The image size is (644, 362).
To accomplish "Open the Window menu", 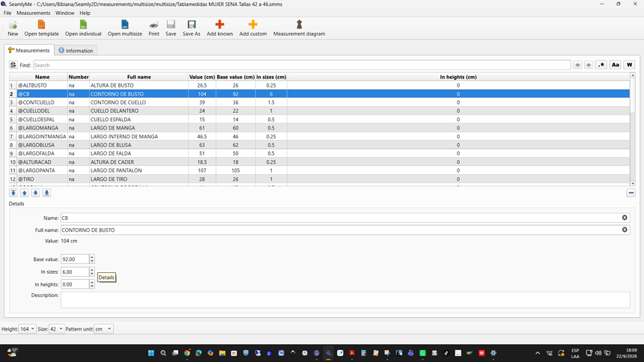I will tap(65, 13).
